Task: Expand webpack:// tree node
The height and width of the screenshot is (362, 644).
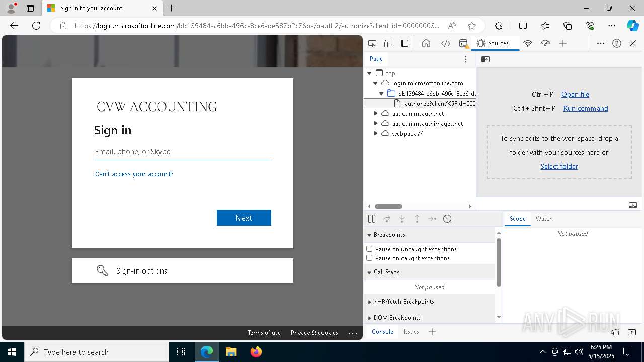Action: [375, 134]
